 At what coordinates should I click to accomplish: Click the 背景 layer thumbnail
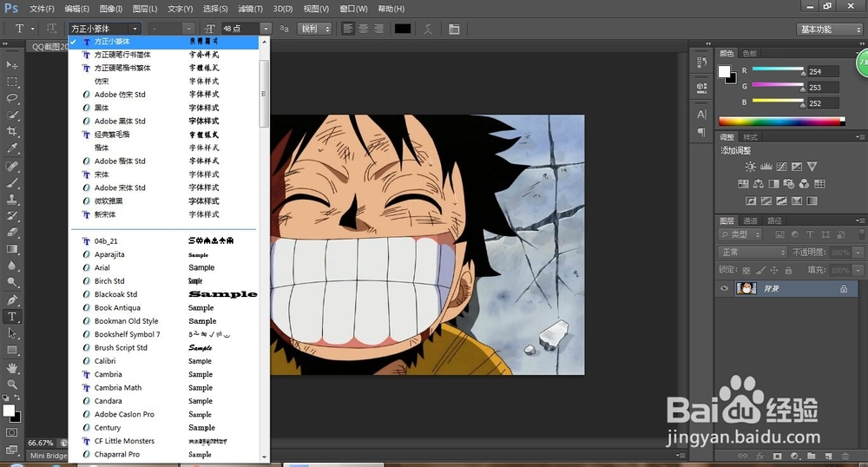coord(746,288)
